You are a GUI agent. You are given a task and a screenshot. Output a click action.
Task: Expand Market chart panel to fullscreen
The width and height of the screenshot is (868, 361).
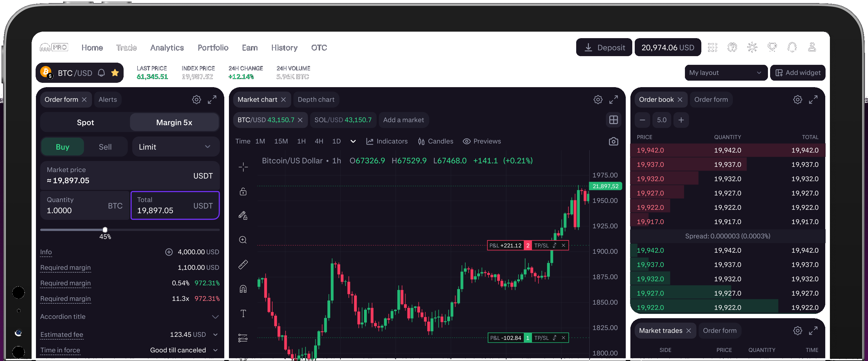pyautogui.click(x=614, y=100)
